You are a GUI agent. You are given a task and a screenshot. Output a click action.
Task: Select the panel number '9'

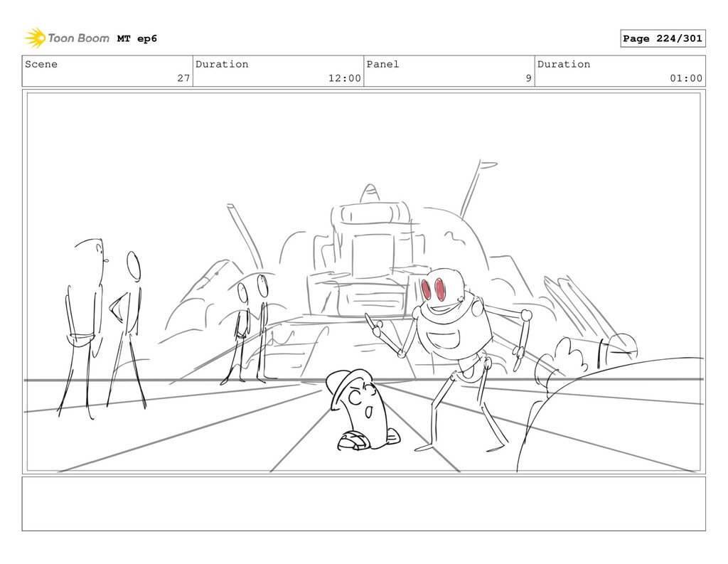(528, 78)
